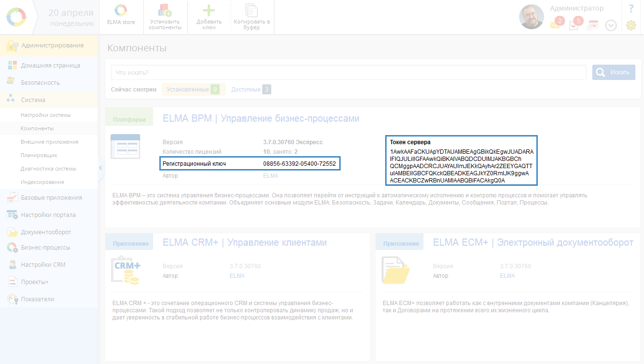
Task: Select Scheduler item in sidebar
Action: coord(39,155)
